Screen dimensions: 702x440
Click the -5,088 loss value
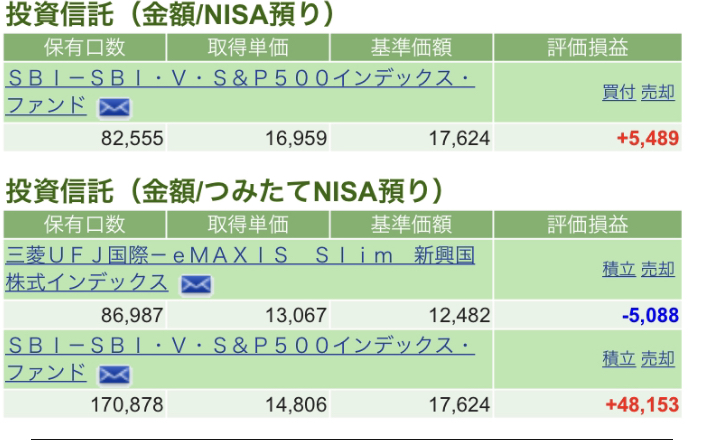tap(651, 316)
